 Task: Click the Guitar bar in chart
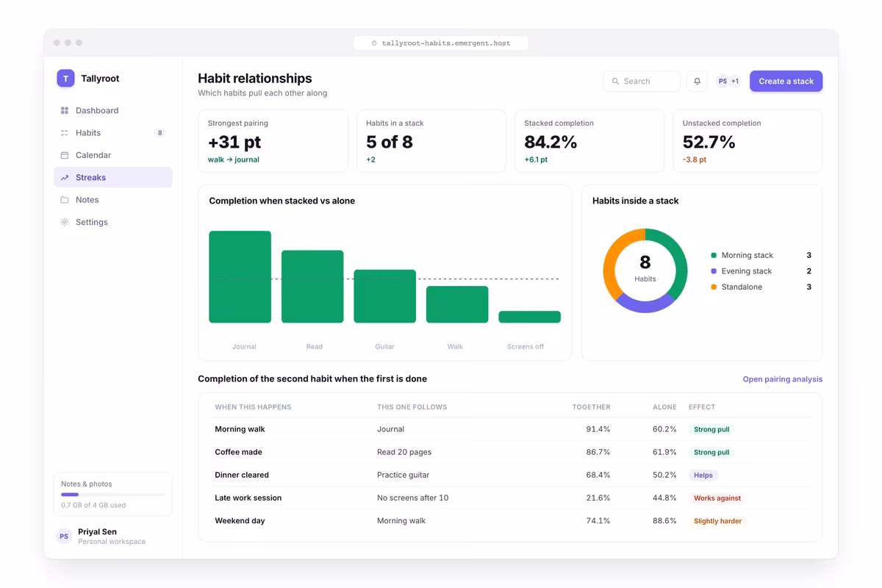[384, 296]
